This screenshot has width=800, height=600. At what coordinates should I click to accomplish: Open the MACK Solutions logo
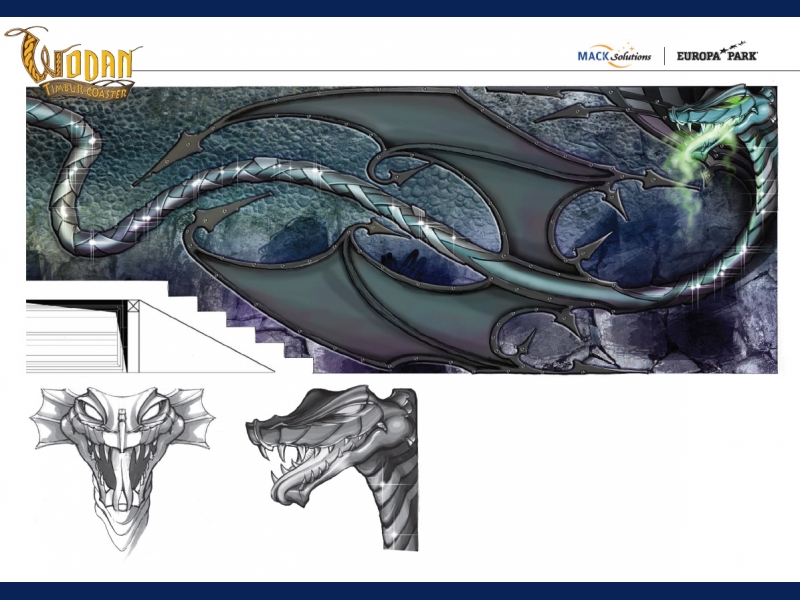coord(614,56)
